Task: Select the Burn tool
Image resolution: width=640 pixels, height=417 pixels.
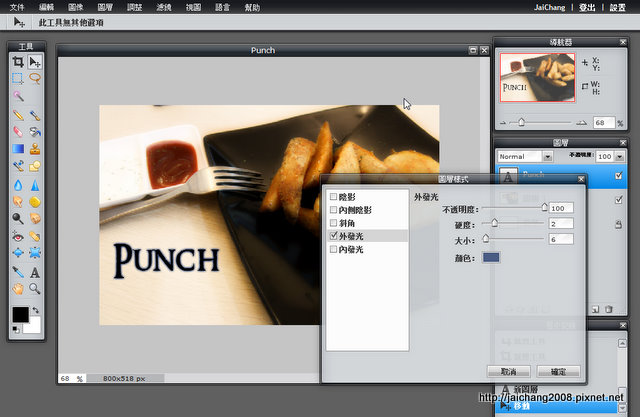Action: point(35,219)
